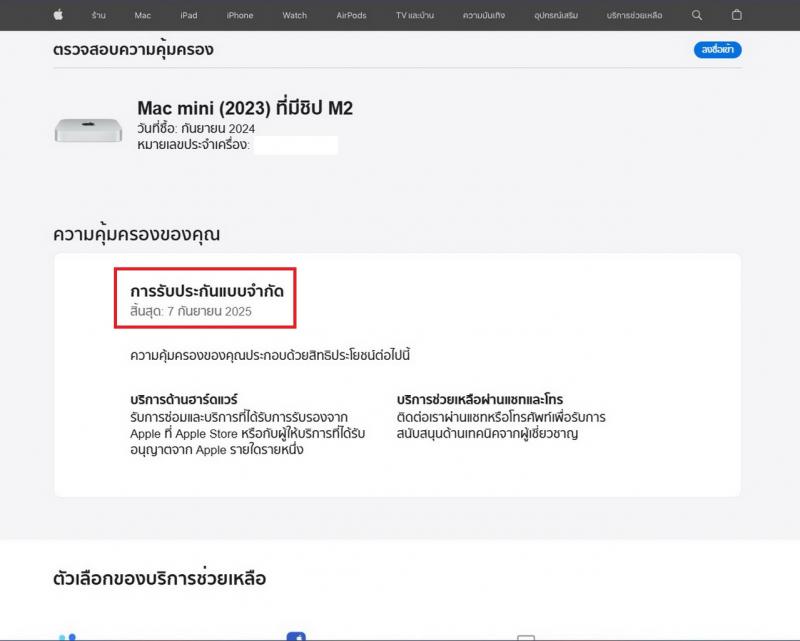This screenshot has height=641, width=800.
Task: Go to iPad in the navigation bar
Action: [189, 16]
